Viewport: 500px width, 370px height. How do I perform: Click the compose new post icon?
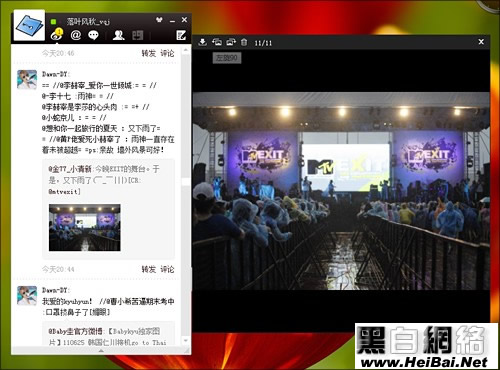coord(181,35)
